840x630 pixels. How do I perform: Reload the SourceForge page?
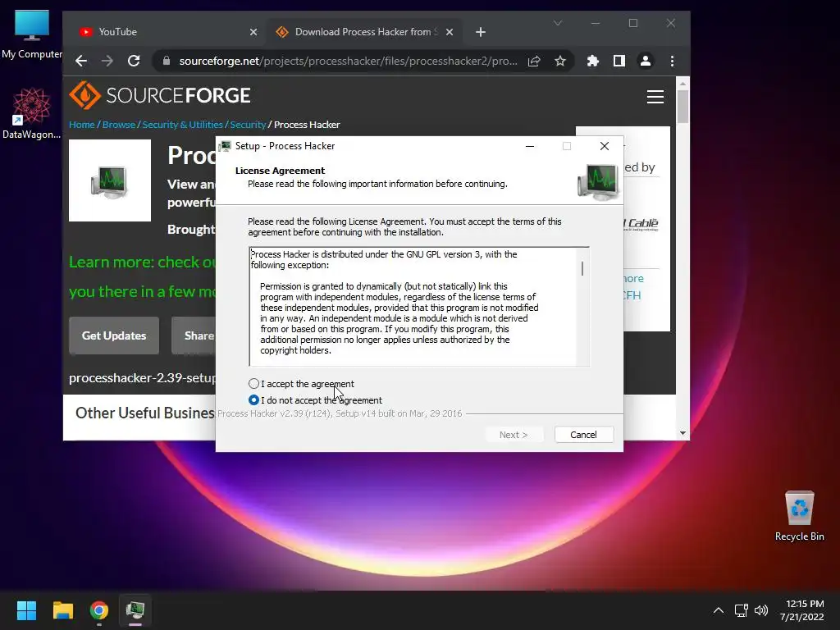[x=134, y=61]
